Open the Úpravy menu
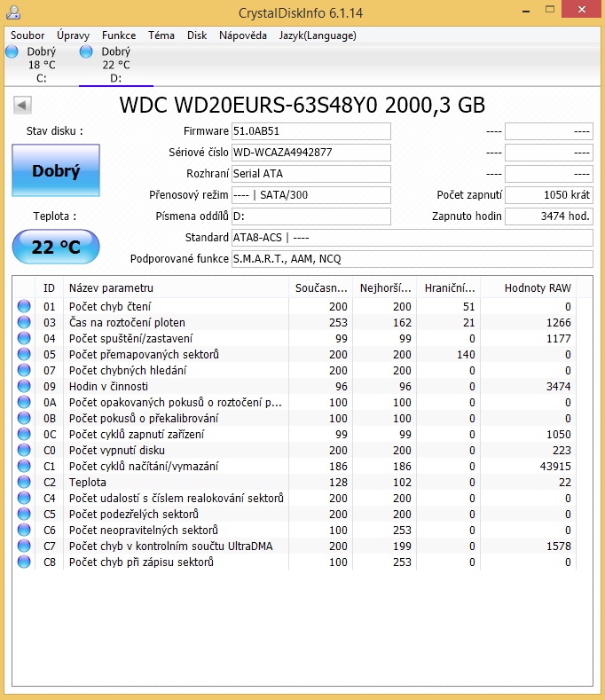Viewport: 605px width, 700px height. click(x=74, y=35)
